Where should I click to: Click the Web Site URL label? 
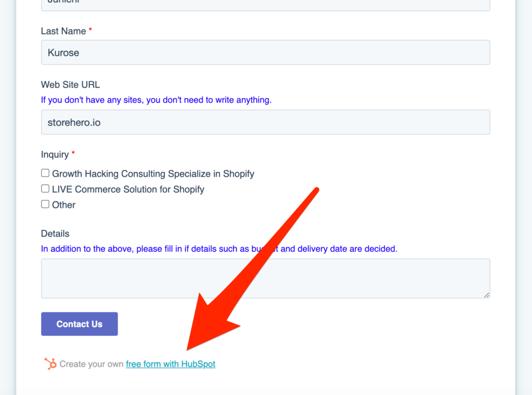coord(70,85)
